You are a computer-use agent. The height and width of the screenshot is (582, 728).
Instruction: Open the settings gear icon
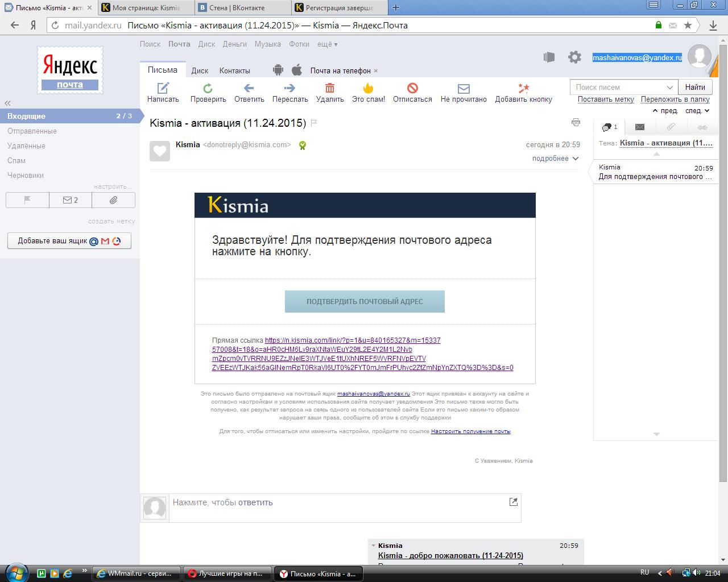coord(575,57)
